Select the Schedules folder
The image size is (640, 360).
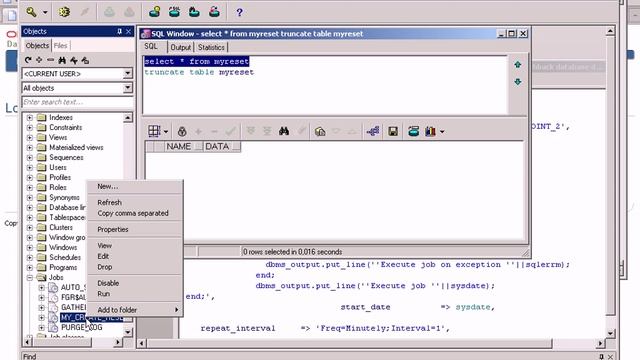click(65, 258)
